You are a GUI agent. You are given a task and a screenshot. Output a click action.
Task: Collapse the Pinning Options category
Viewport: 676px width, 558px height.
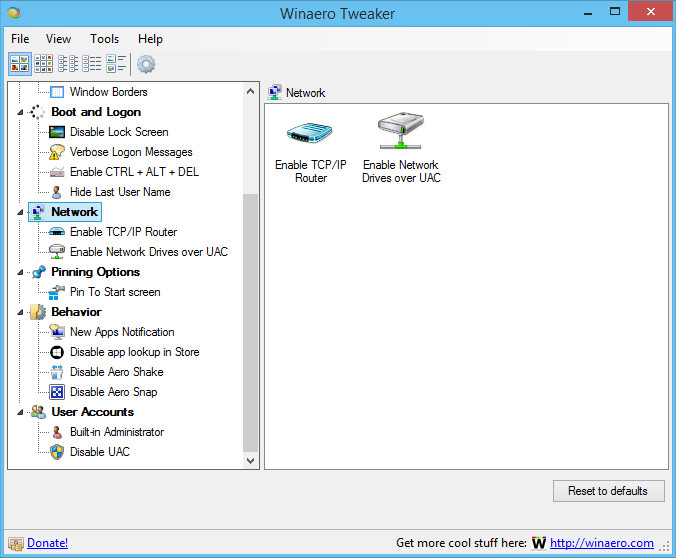click(20, 273)
